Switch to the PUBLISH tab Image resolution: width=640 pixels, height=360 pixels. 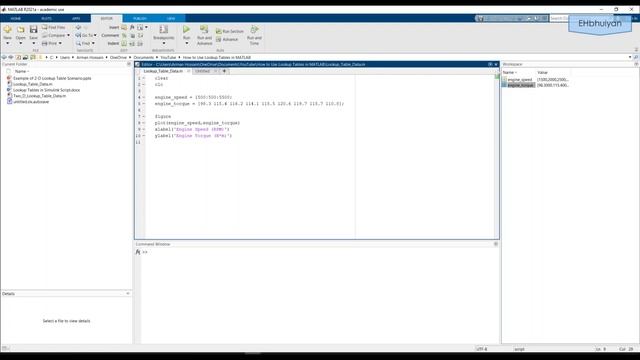pyautogui.click(x=140, y=18)
